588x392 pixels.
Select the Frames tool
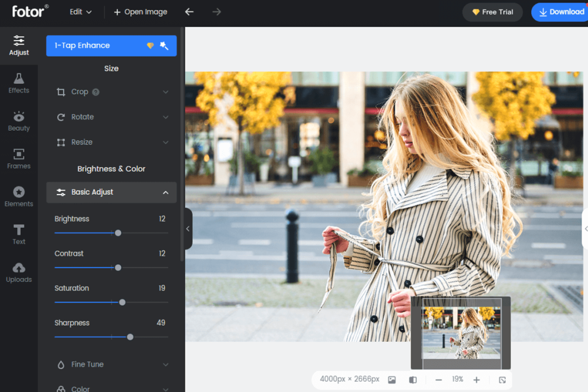[x=19, y=159]
